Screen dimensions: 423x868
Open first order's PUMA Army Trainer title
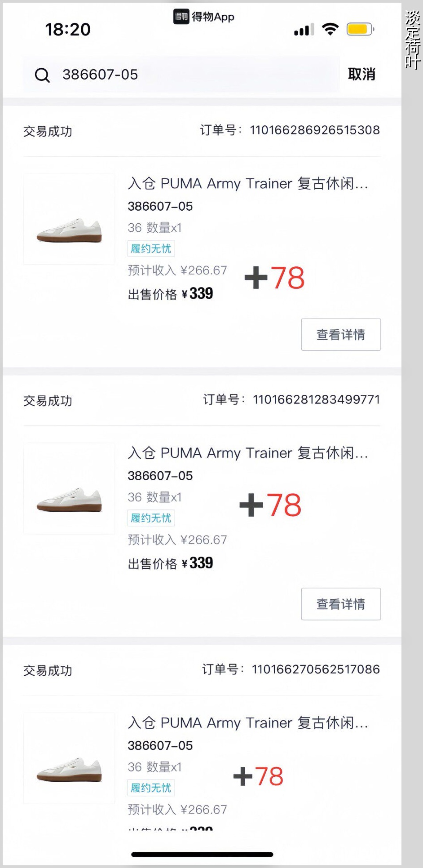[x=248, y=184]
